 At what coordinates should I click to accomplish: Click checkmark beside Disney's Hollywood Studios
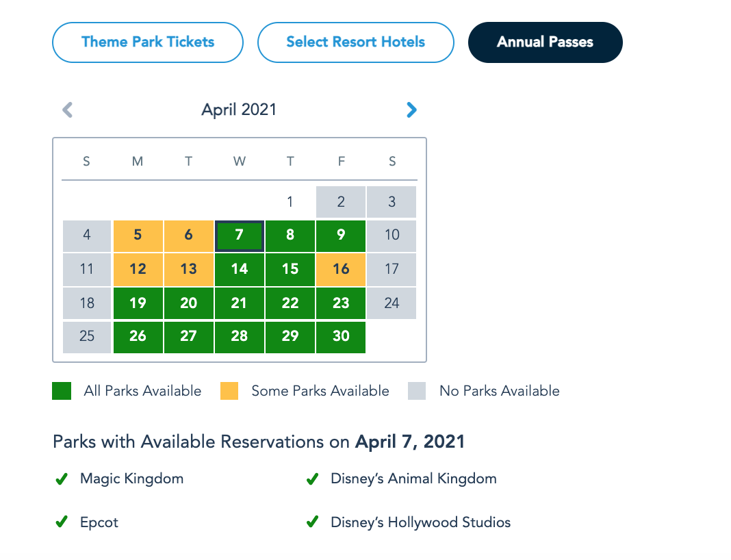click(x=312, y=522)
